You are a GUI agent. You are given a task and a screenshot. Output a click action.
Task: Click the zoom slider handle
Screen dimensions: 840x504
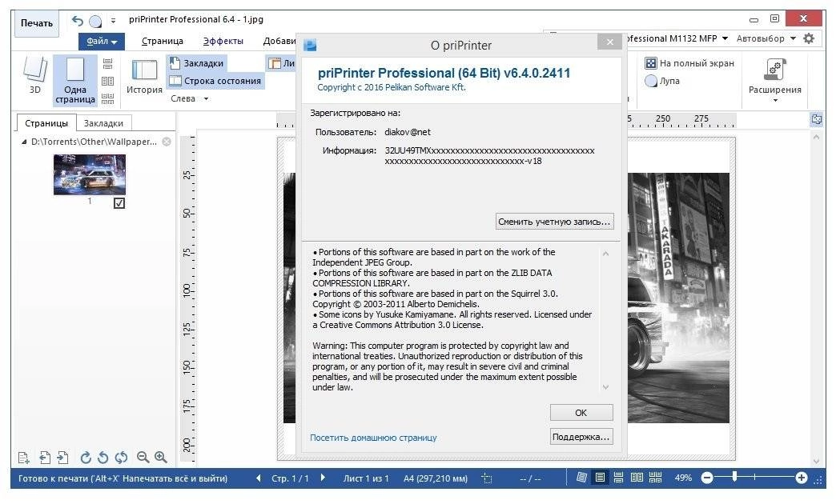tap(734, 476)
